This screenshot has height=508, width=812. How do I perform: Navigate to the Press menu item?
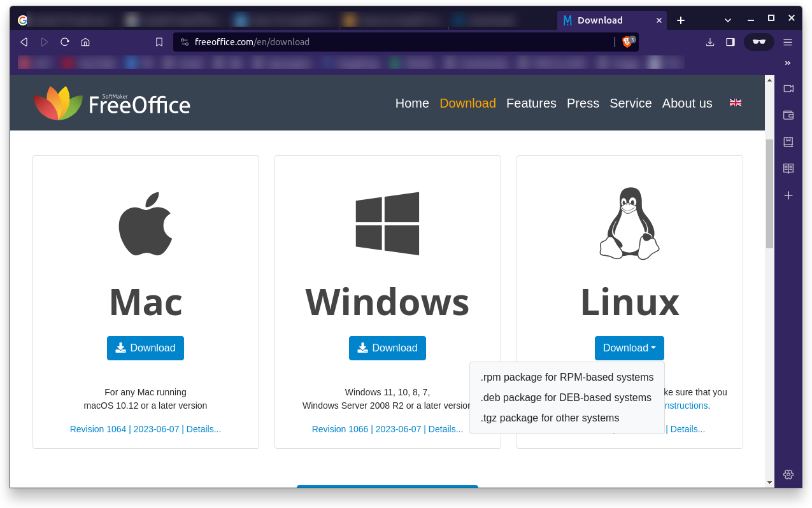pos(583,103)
